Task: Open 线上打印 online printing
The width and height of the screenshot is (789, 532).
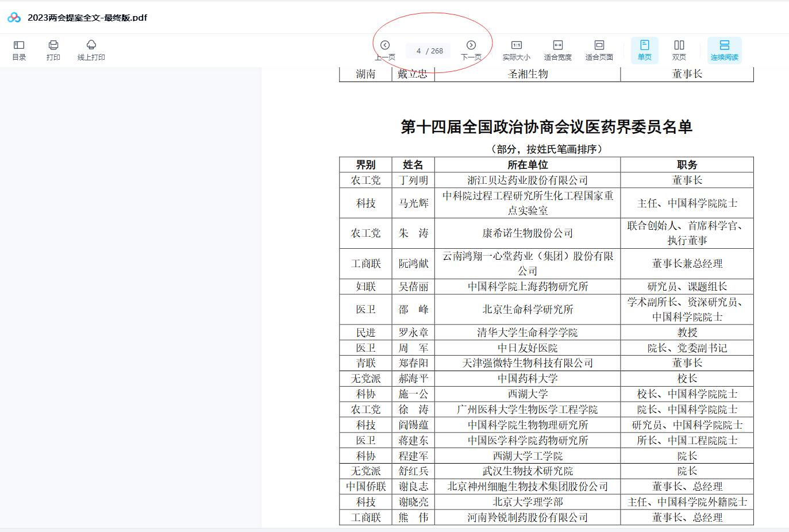Action: pyautogui.click(x=91, y=50)
